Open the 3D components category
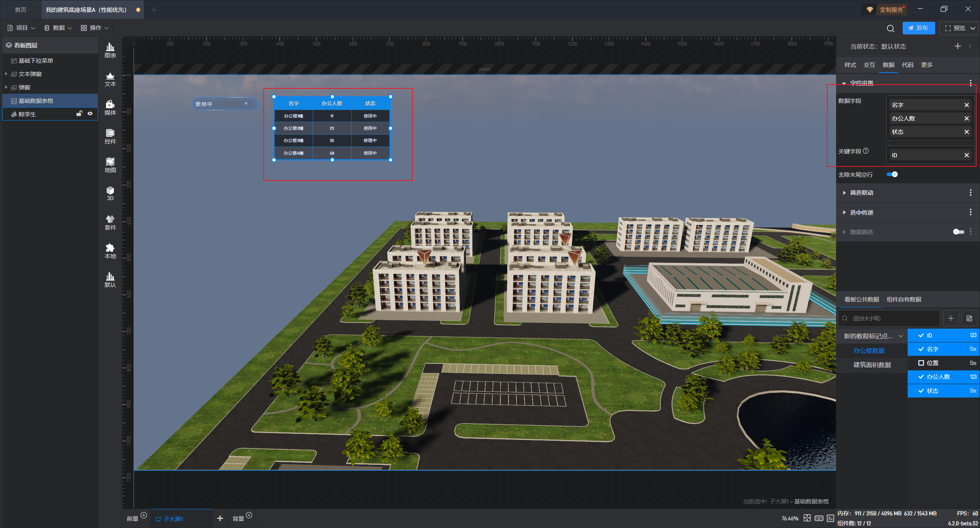The width and height of the screenshot is (980, 528). tap(110, 193)
